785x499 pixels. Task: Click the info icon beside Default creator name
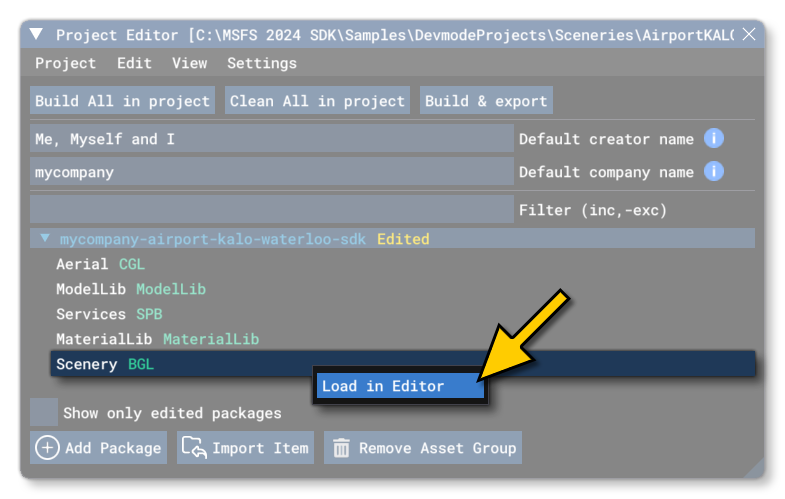point(713,139)
